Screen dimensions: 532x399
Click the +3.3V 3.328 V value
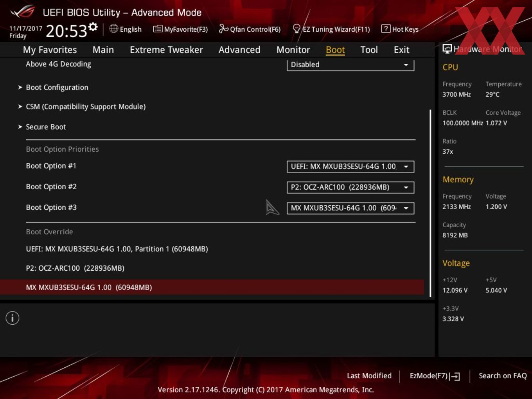(453, 319)
